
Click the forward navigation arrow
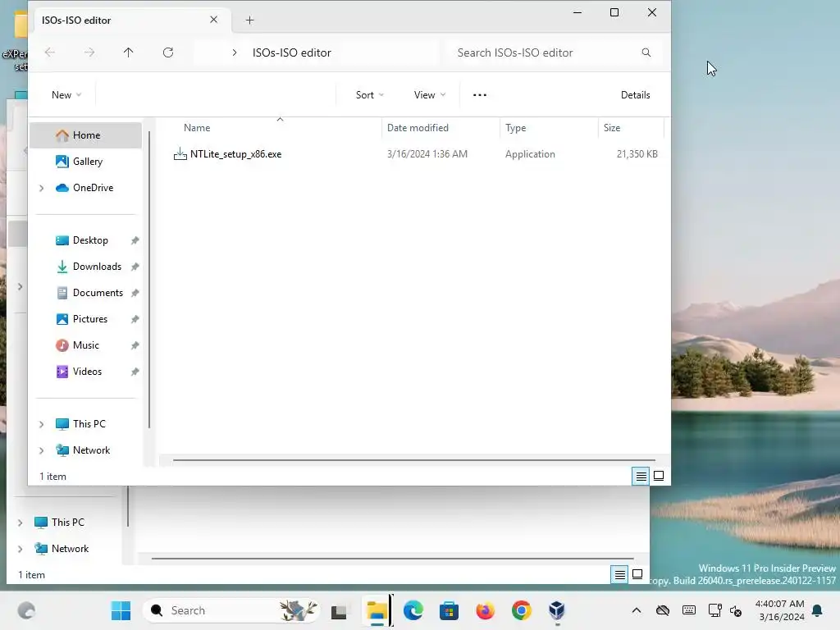click(89, 52)
